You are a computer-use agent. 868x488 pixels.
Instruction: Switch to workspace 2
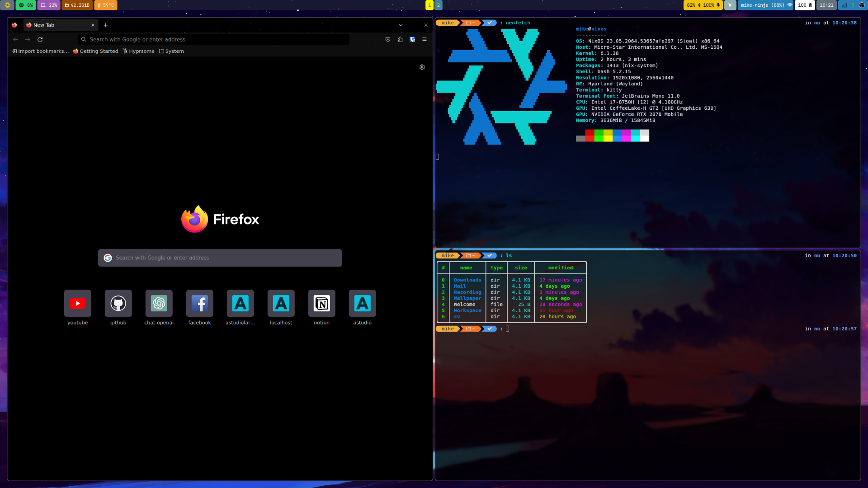coord(438,5)
